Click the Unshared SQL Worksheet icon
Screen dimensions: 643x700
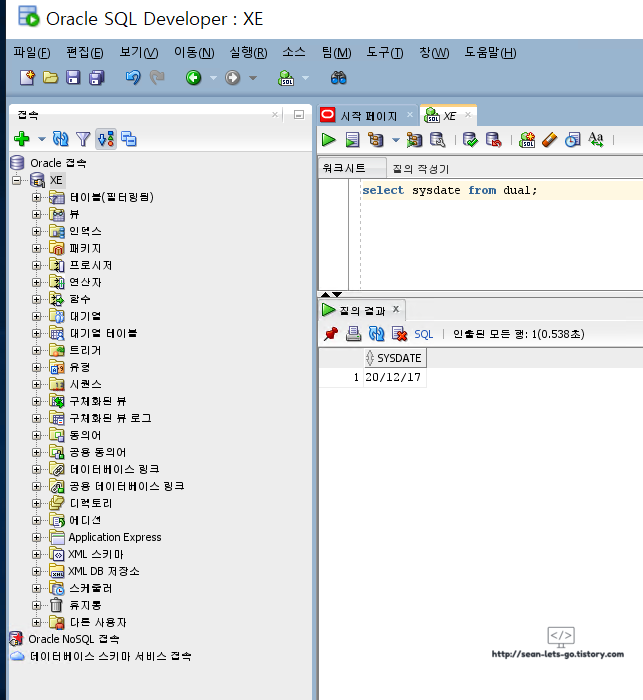tap(527, 140)
